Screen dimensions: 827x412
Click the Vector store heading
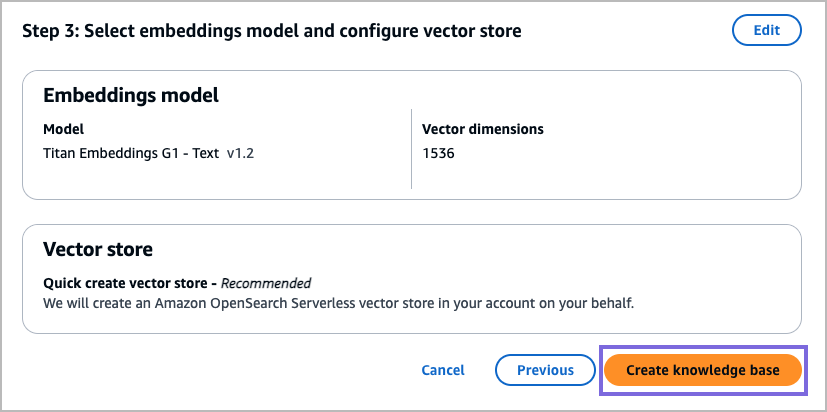98,249
